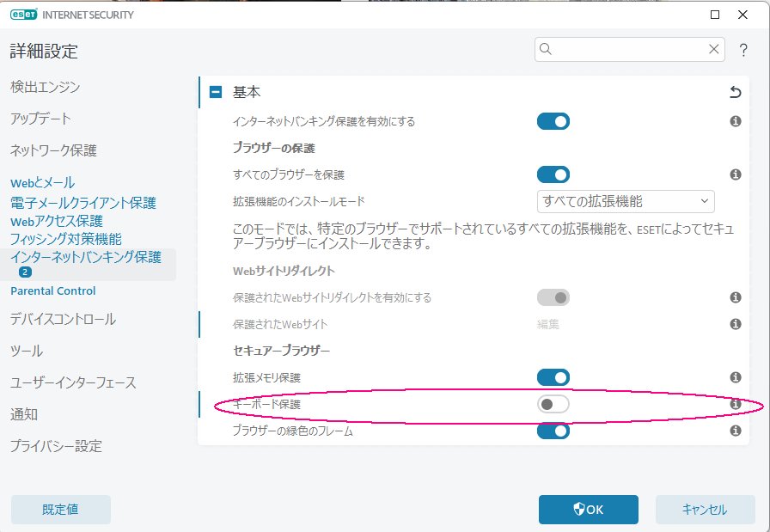The height and width of the screenshot is (532, 770).
Task: Open Parental Control settings
Action: 53,290
